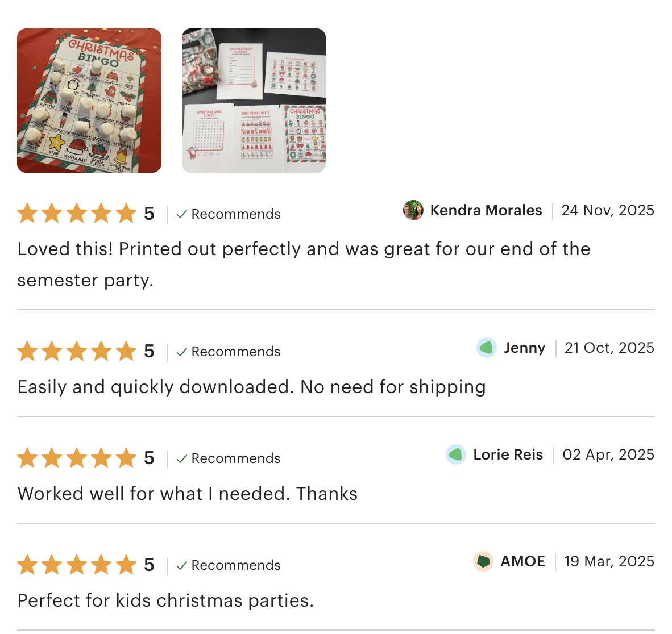The image size is (672, 634).
Task: Open Jenny's reviewer profile name
Action: point(524,348)
